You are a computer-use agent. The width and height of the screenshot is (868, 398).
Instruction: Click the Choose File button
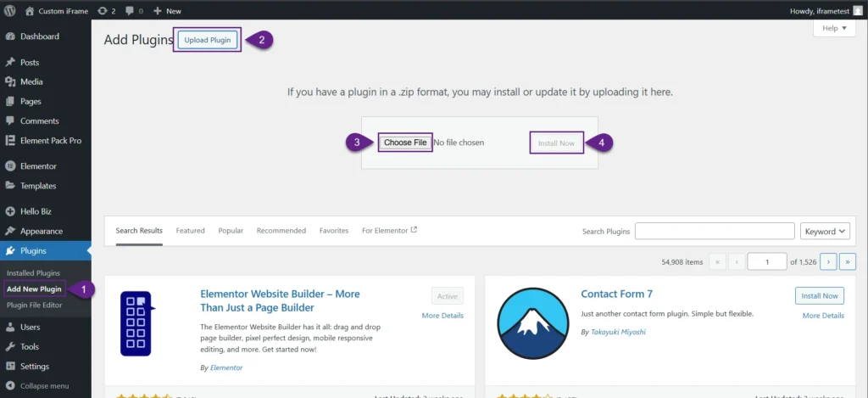tap(405, 143)
